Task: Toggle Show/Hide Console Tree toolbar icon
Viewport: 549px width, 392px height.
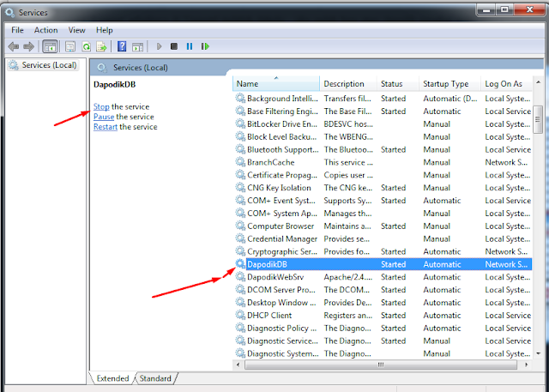Action: 50,46
